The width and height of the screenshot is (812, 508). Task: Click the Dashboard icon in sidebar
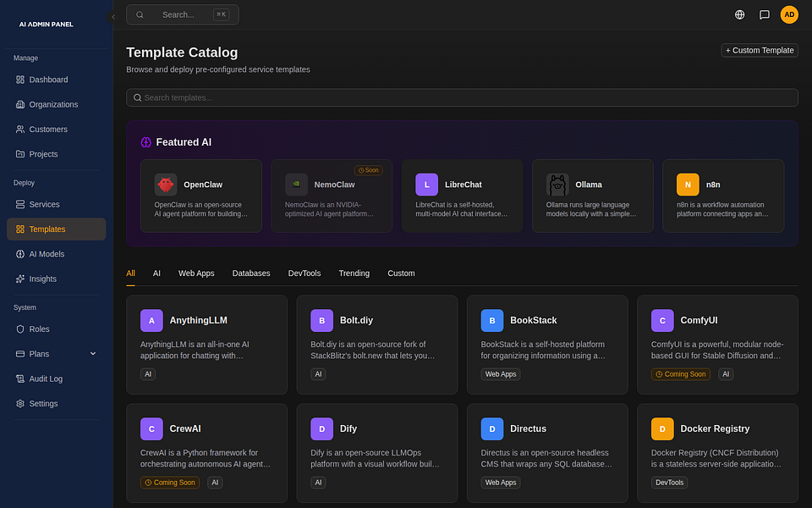[x=20, y=80]
